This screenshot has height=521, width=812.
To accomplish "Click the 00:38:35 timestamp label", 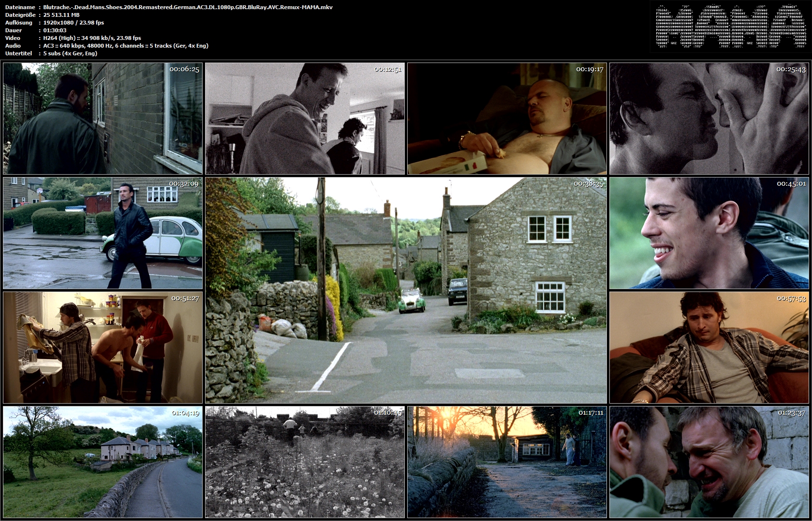I will 588,184.
